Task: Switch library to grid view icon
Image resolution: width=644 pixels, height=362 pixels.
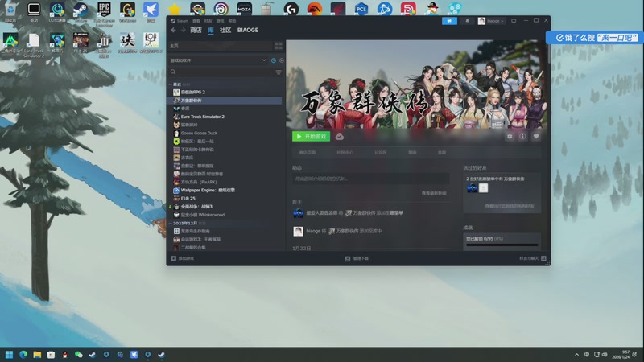Action: (279, 46)
